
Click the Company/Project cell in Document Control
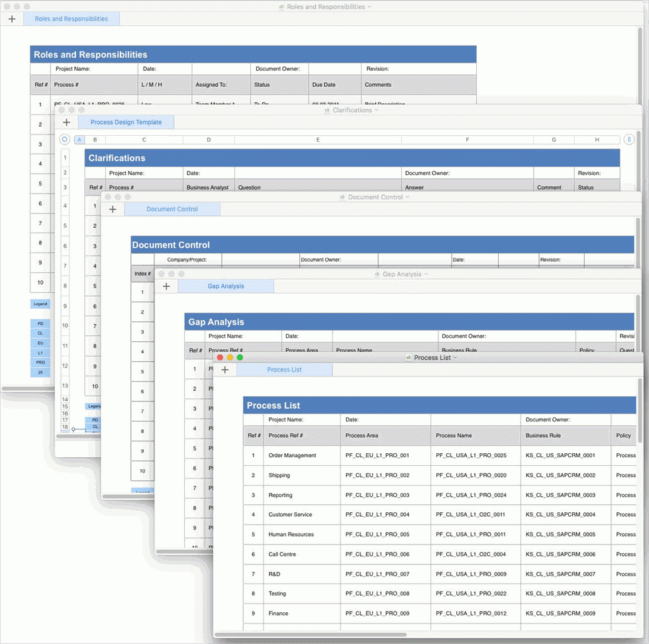(188, 260)
